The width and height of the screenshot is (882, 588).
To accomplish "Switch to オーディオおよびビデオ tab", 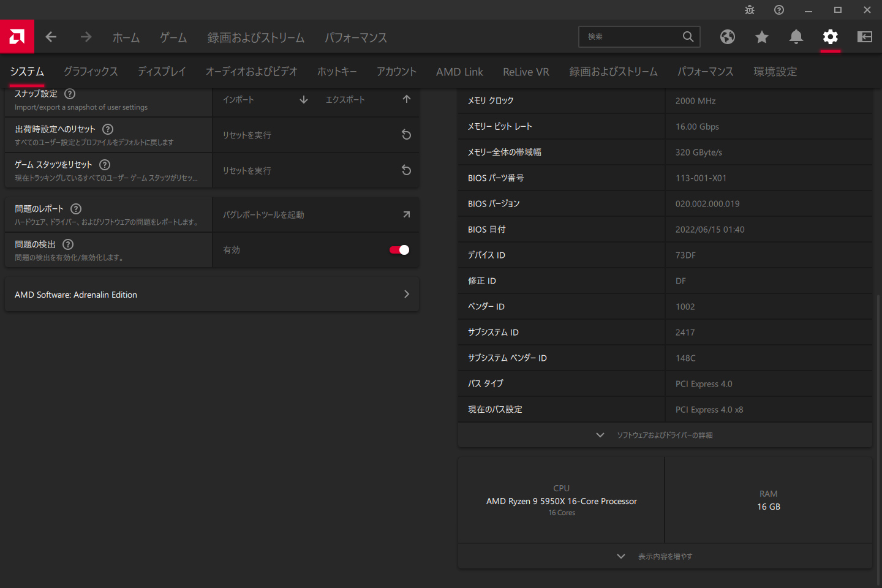I will [x=252, y=72].
